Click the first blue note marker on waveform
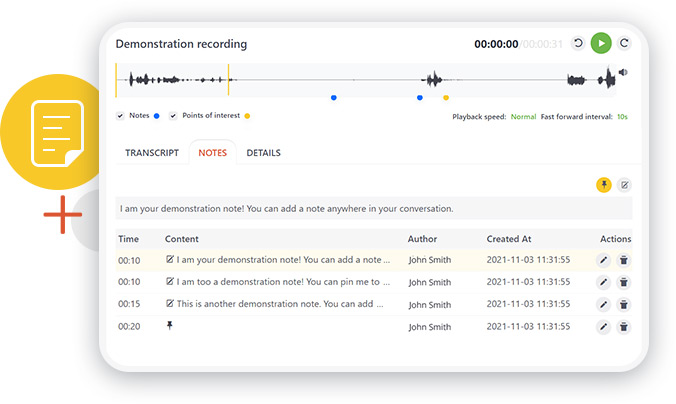The height and width of the screenshot is (404, 676). tap(333, 98)
